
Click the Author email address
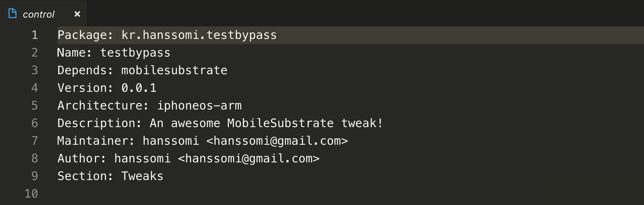pyautogui.click(x=249, y=159)
